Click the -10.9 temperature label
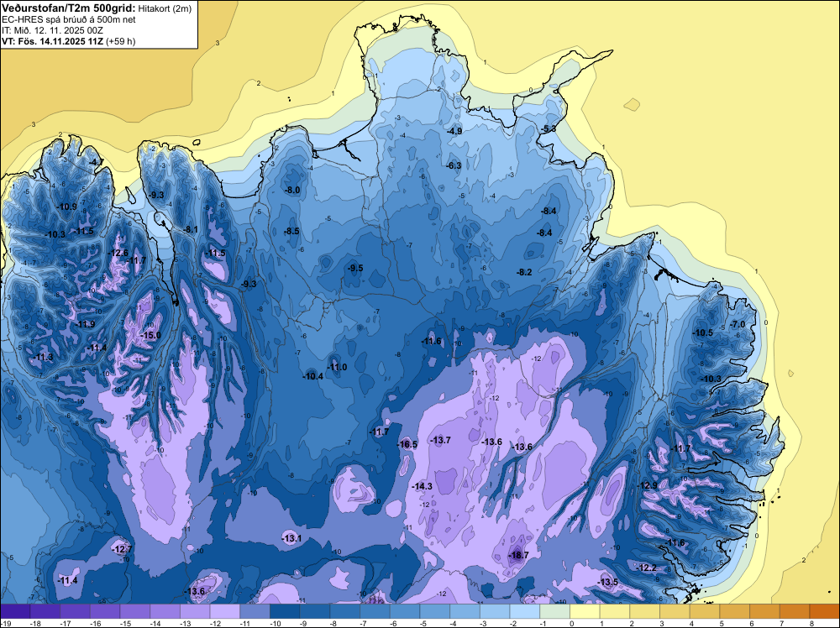Viewport: 840px width, 628px height. pyautogui.click(x=67, y=207)
